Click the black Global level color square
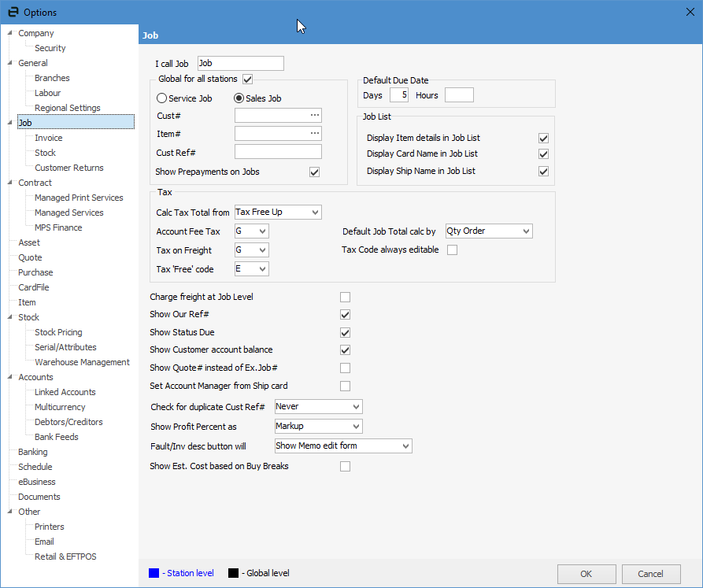Screen dimensions: 703x588 [233, 573]
